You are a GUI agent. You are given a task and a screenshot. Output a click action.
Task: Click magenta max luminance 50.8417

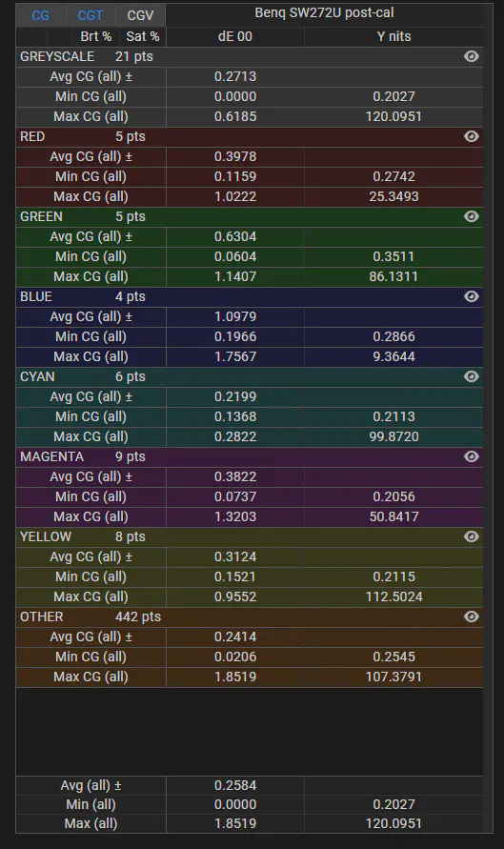point(393,516)
